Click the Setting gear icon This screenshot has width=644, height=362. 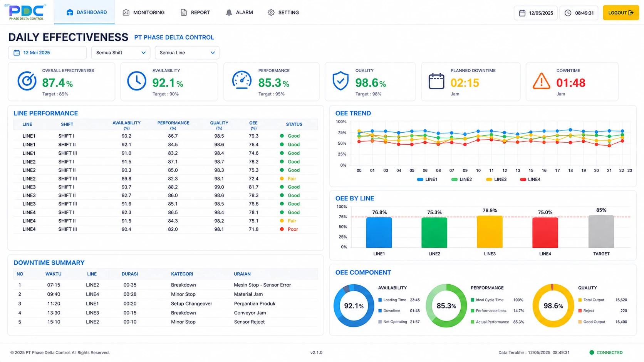(271, 13)
